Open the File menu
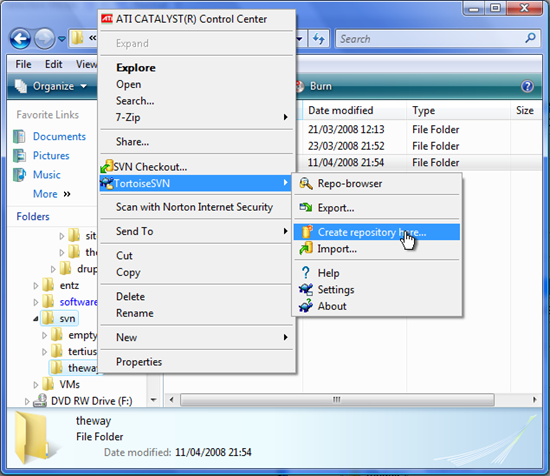Viewport: 550px width, 476px height. 24,64
